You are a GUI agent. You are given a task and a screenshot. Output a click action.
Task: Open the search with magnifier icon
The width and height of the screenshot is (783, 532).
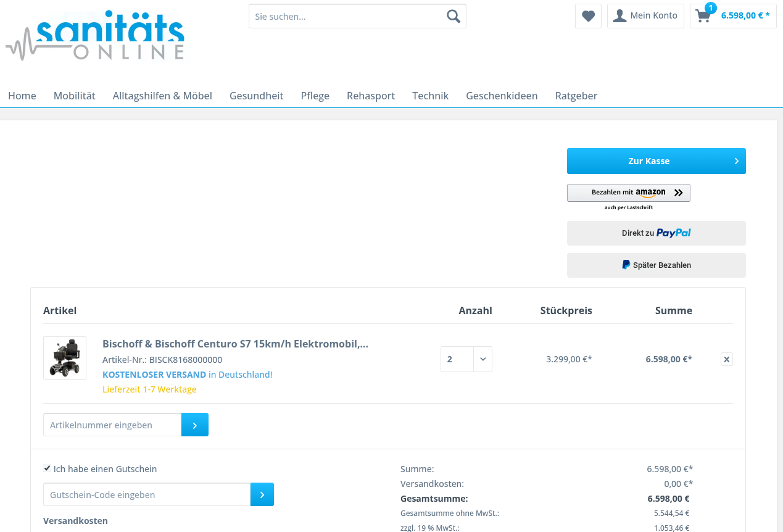tap(454, 15)
